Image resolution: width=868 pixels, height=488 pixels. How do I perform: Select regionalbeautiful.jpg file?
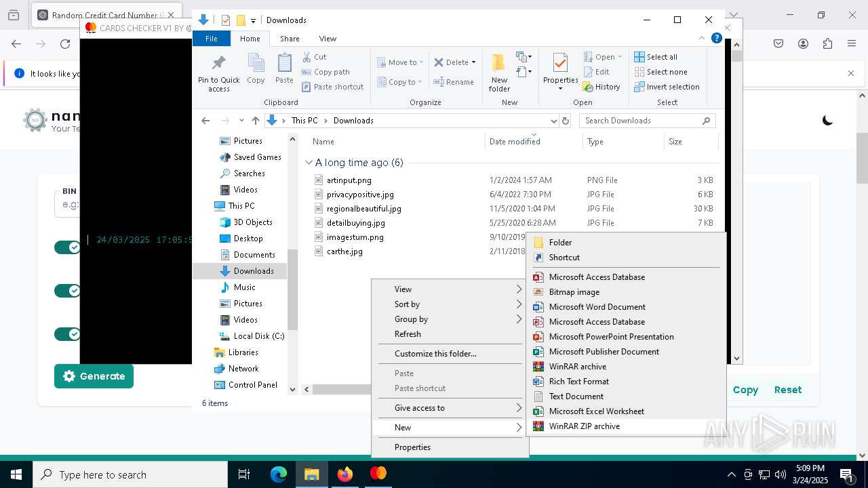[363, 209]
